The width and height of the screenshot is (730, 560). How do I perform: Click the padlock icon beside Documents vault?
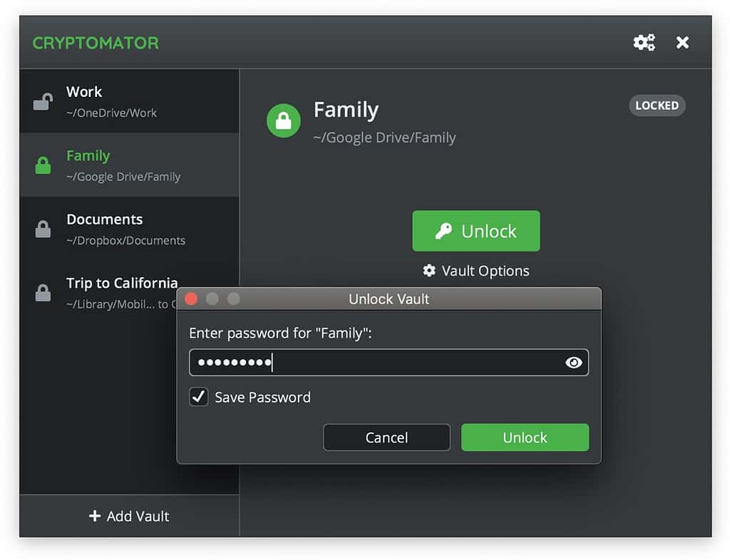point(43,229)
